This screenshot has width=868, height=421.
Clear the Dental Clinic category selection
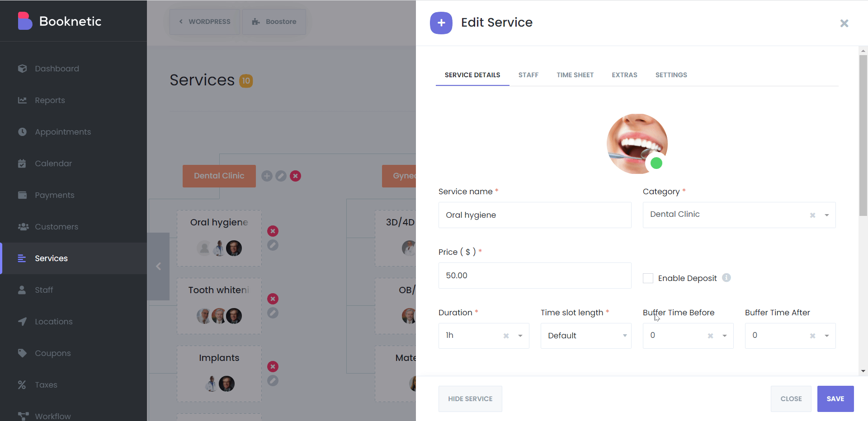pyautogui.click(x=812, y=215)
